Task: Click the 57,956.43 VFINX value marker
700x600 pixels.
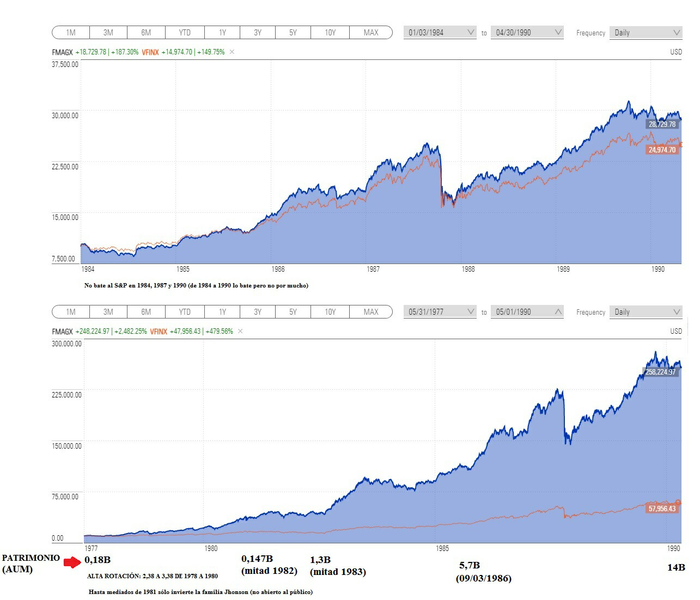Action: 662,509
